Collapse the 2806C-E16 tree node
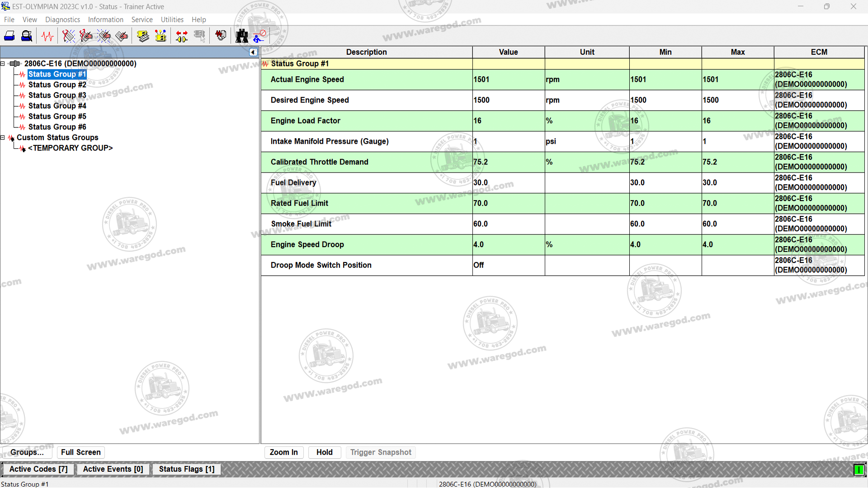 point(3,64)
